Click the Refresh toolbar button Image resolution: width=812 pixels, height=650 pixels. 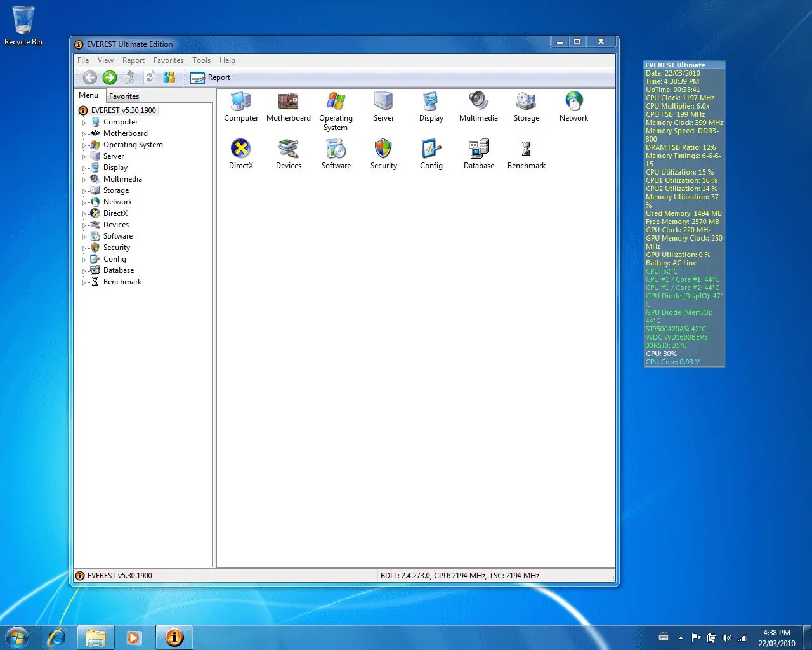149,77
